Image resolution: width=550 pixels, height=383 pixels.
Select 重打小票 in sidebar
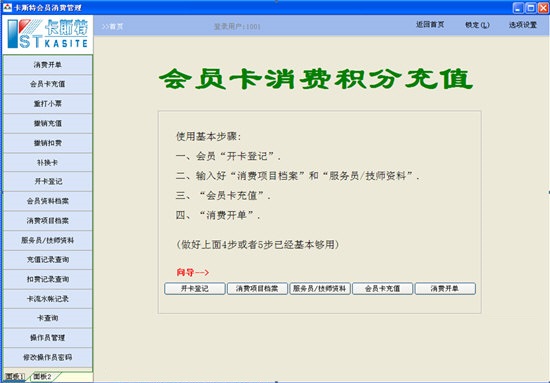(x=48, y=104)
